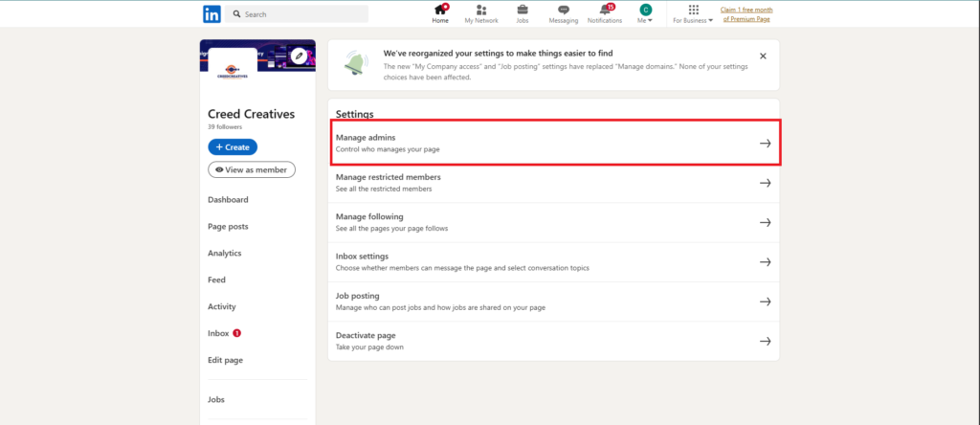The width and height of the screenshot is (980, 425).
Task: Open the Messaging icon
Action: 563,13
